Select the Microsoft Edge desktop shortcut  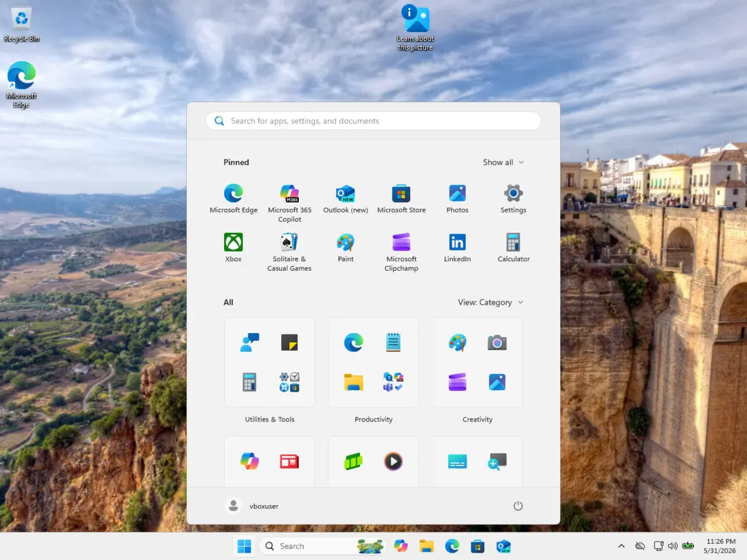(x=22, y=85)
